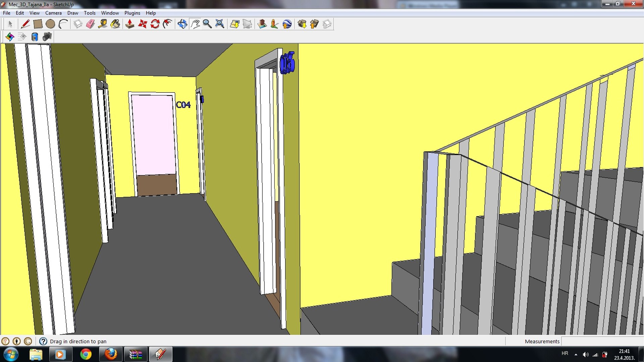Open the colorful Style Builder icon
This screenshot has height=362, width=644.
coord(10,37)
